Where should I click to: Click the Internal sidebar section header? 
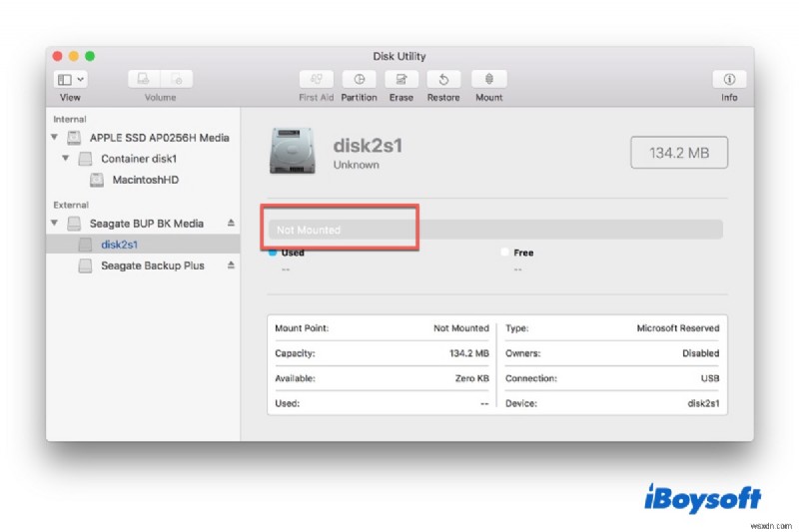pyautogui.click(x=70, y=119)
